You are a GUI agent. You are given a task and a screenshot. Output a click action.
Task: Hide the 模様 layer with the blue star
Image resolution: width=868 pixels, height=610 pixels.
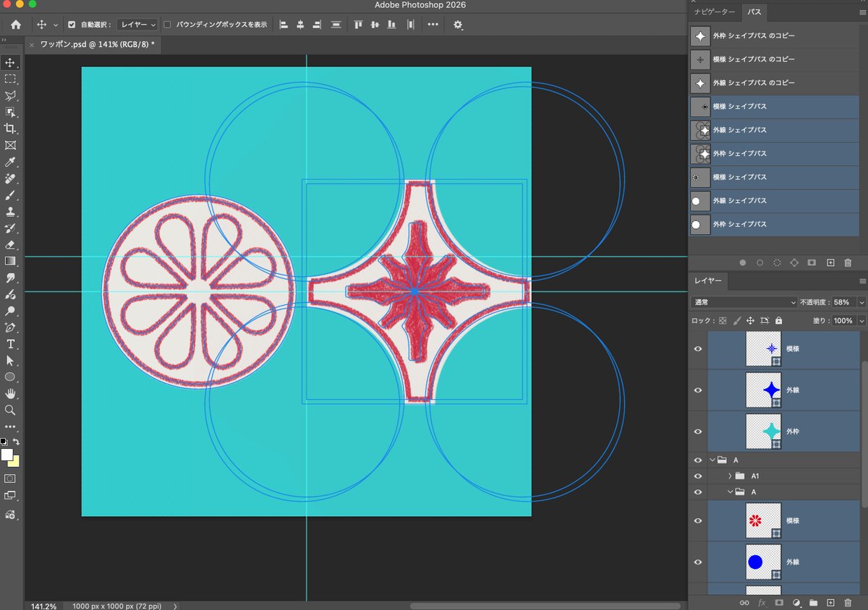point(698,348)
